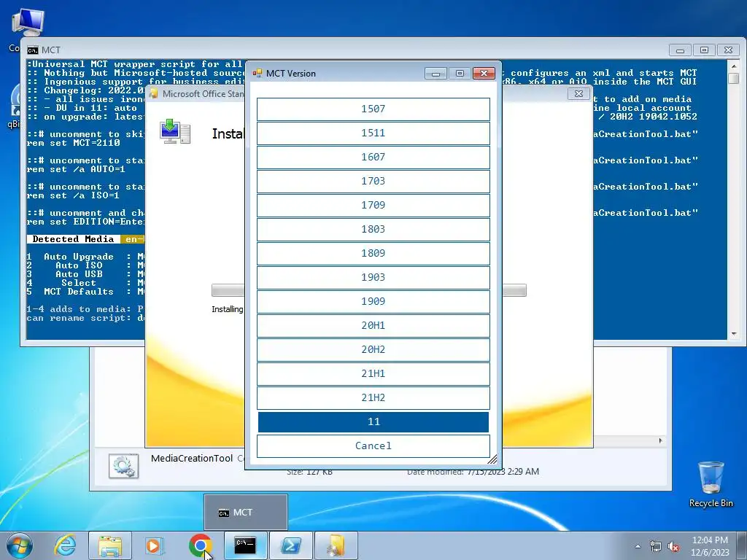Select the 1803 version button
The image size is (747, 560).
click(373, 230)
